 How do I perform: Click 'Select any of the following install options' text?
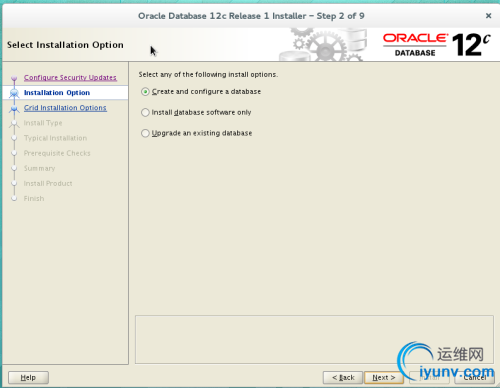coord(208,74)
